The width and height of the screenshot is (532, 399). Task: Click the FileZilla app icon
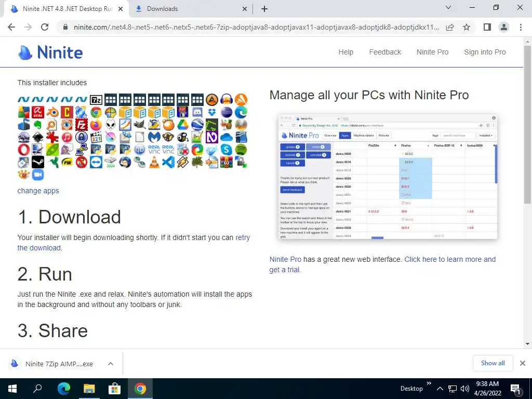pos(82,125)
